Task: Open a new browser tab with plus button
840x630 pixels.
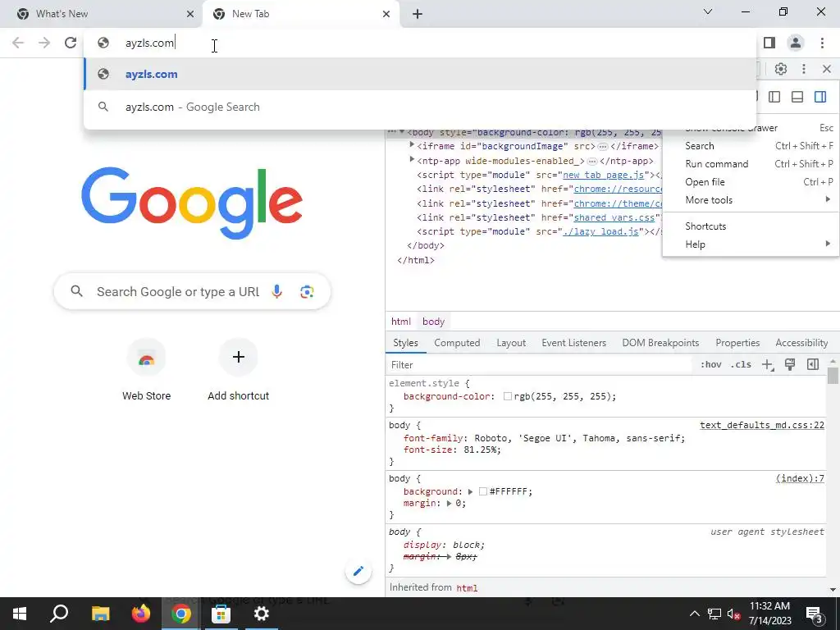Action: (418, 14)
